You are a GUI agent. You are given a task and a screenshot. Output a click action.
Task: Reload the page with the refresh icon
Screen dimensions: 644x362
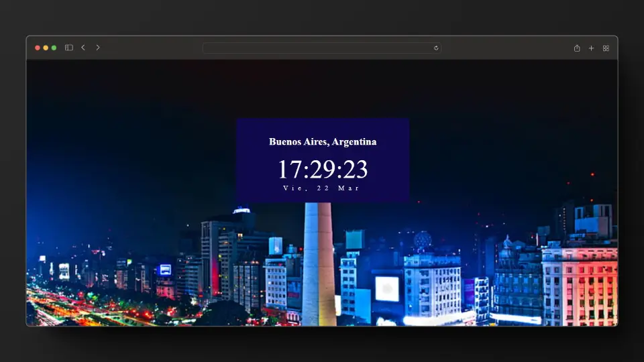tap(436, 48)
